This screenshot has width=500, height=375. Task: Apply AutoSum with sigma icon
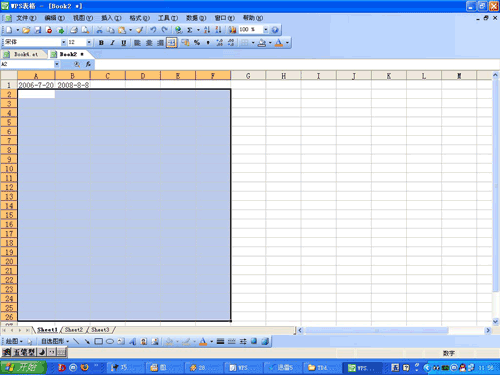pyautogui.click(x=190, y=30)
